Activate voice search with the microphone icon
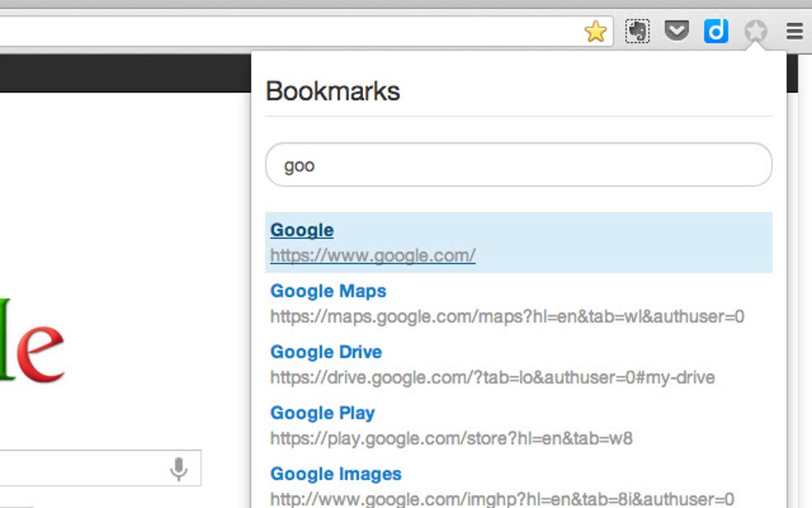 tap(178, 468)
